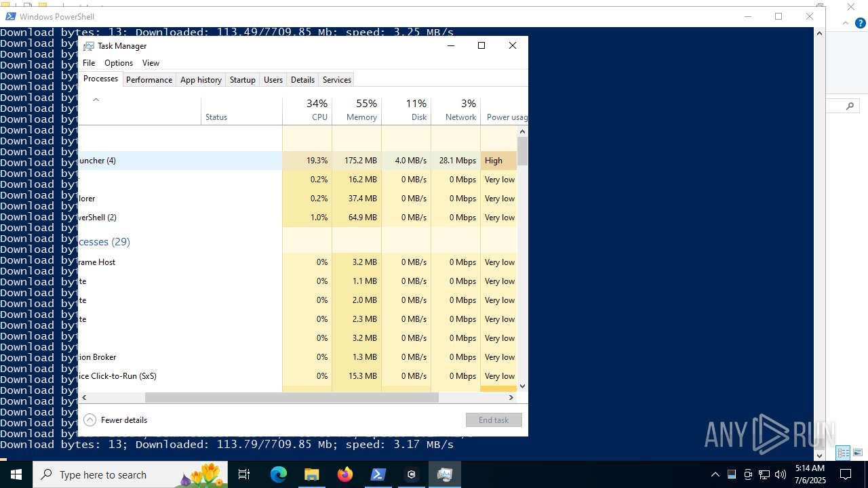Click the 64.9 MB memory cell
The height and width of the screenshot is (488, 868).
pyautogui.click(x=357, y=218)
